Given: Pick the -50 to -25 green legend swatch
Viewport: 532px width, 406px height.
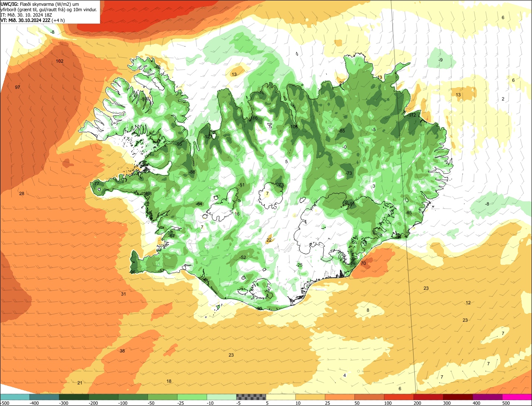Looking at the screenshot, I should point(163,397).
